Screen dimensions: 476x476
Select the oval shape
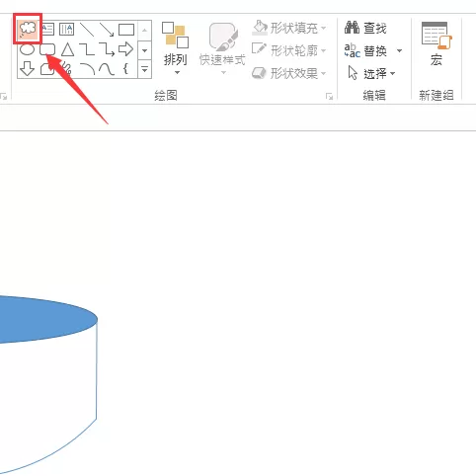pyautogui.click(x=27, y=49)
